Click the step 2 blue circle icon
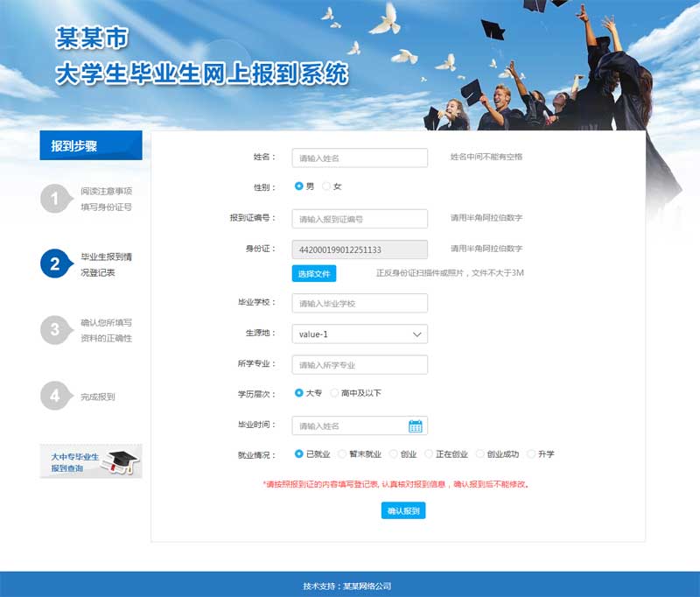700x597 pixels. coord(54,264)
